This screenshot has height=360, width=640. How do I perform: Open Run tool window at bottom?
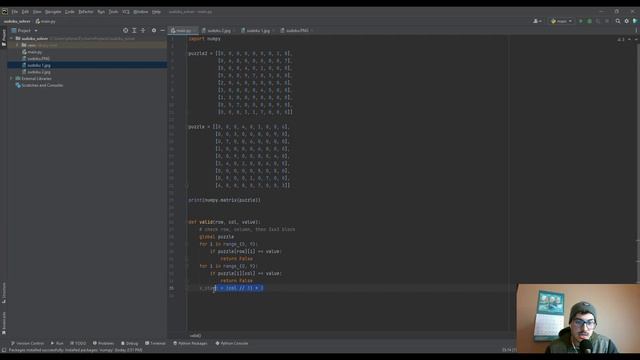[x=57, y=343]
